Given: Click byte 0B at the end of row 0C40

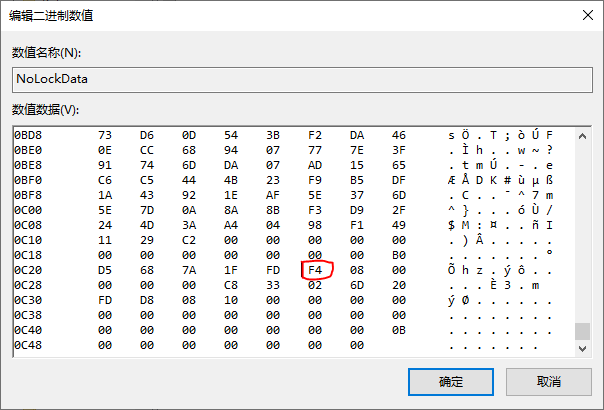Looking at the screenshot, I should [398, 329].
